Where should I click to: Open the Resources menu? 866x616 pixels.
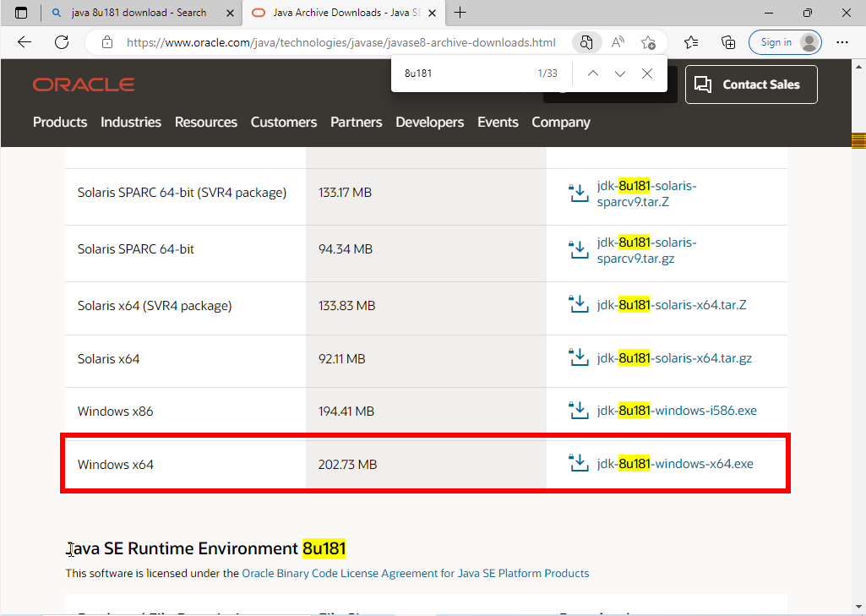click(206, 122)
